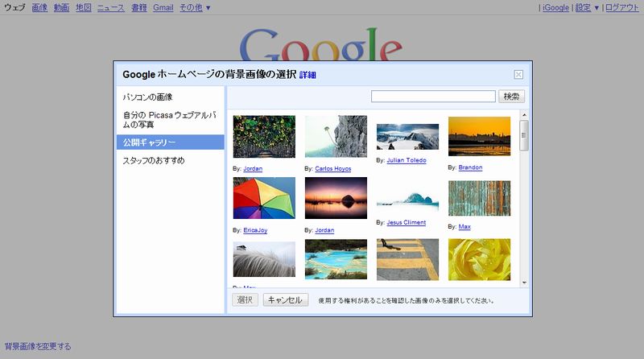This screenshot has width=644, height=359.
Task: Select the snowy mountain thumbnail by Julian Toledo
Action: tap(407, 137)
